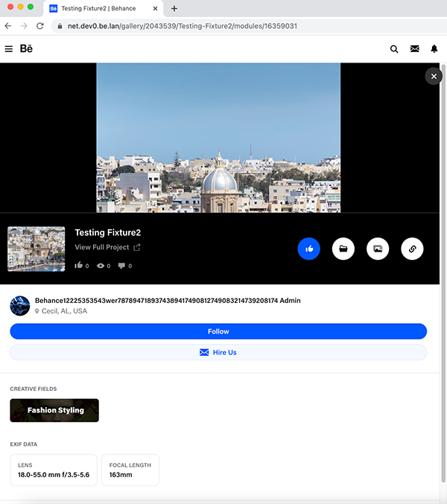
Task: Open the hamburger navigation menu
Action: tap(9, 49)
